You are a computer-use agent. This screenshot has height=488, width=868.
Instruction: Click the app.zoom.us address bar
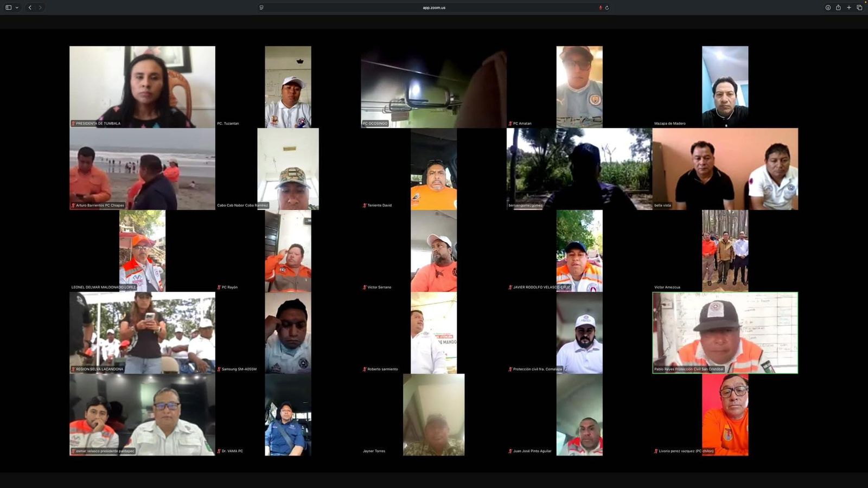tap(434, 8)
